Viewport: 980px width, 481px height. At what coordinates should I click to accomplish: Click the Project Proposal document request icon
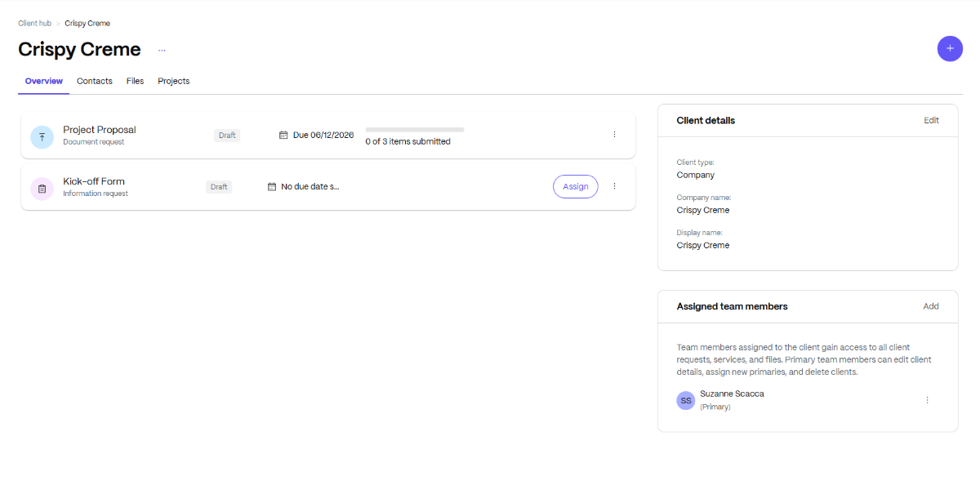pos(42,136)
